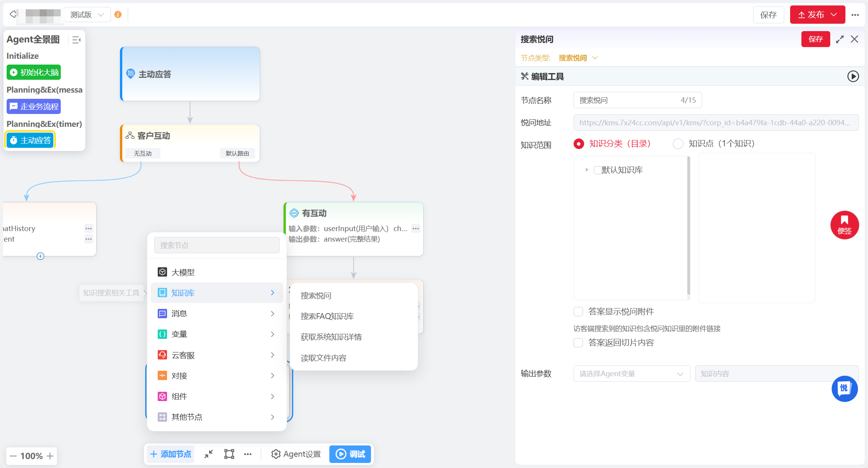The height and width of the screenshot is (468, 868).
Task: Click the orange info icon beside 测试版
Action: (x=118, y=15)
